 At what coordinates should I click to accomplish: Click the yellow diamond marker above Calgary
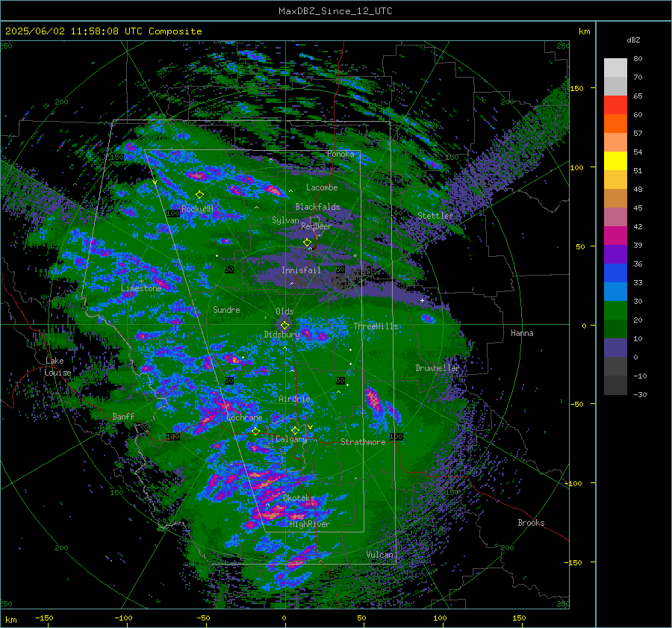295,430
